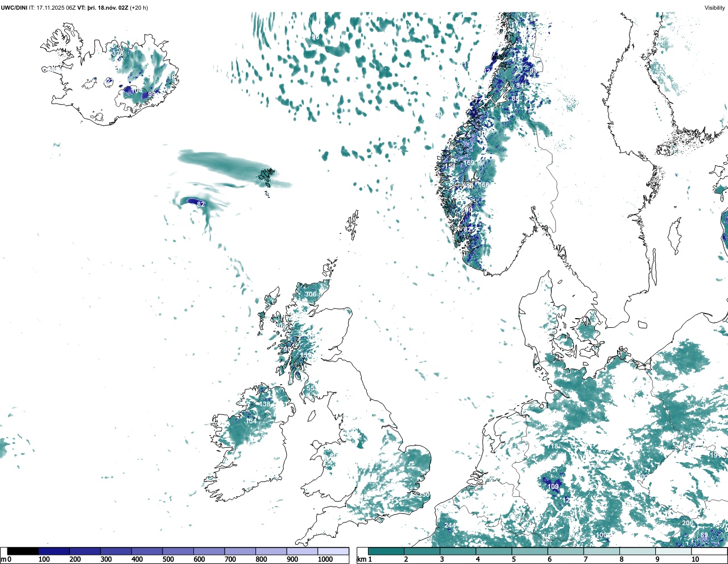Click the 3 tick on km legend
The image size is (728, 564).
(442, 559)
